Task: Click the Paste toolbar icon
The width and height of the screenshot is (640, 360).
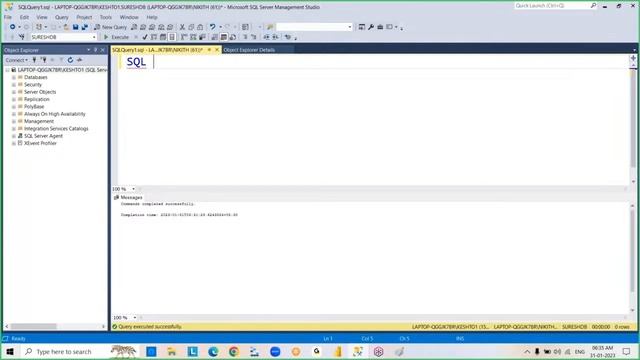Action: click(x=200, y=27)
